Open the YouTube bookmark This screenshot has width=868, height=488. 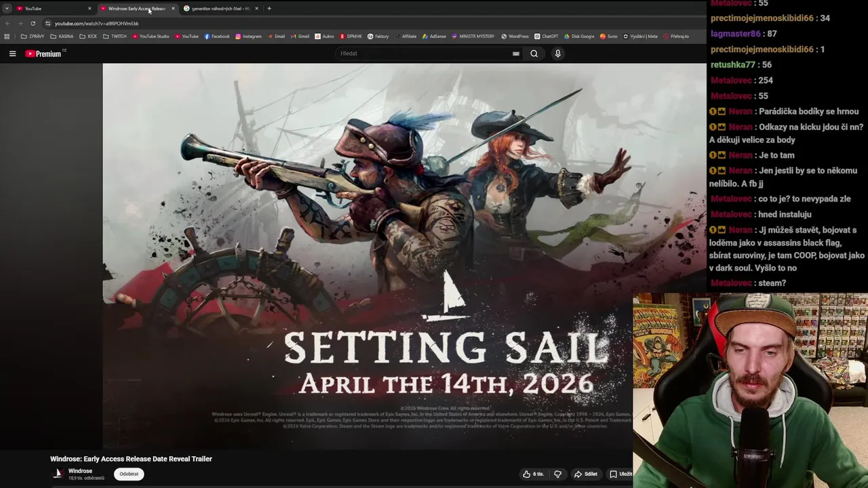186,37
